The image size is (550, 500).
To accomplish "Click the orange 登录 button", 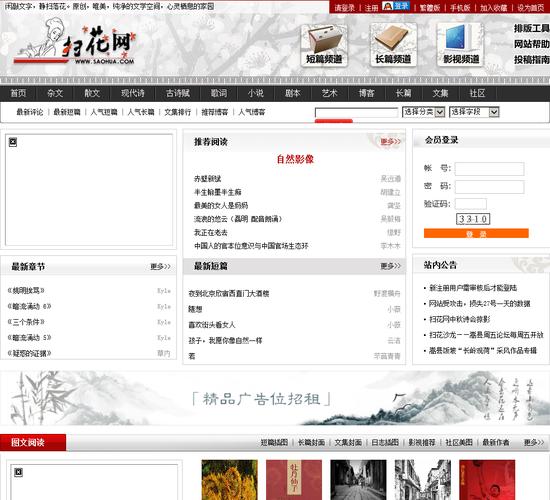I will [x=476, y=233].
